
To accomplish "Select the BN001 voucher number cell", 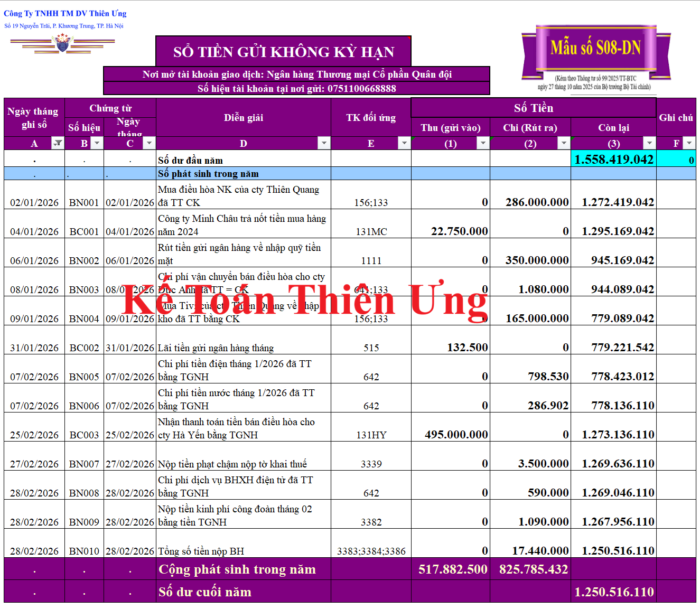I will tap(84, 202).
